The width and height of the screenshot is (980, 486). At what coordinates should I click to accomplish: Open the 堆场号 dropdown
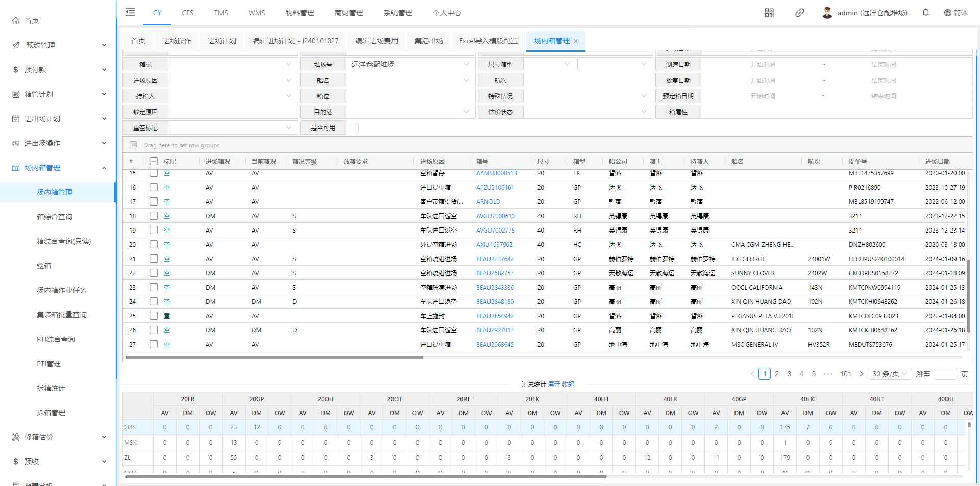coord(409,64)
